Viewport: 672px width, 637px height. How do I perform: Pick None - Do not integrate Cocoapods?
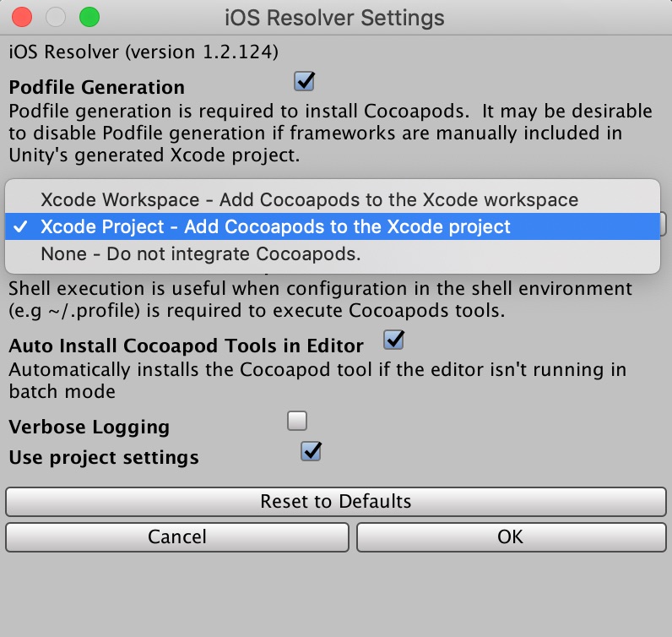201,253
